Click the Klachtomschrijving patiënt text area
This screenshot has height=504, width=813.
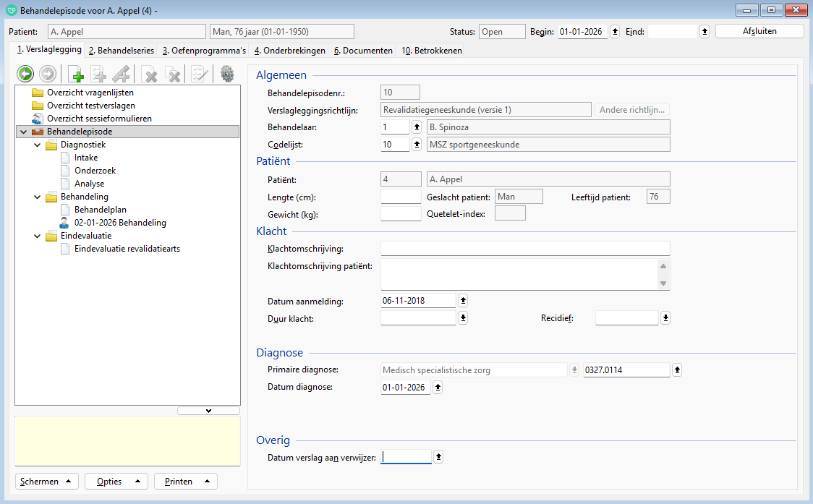pos(520,274)
